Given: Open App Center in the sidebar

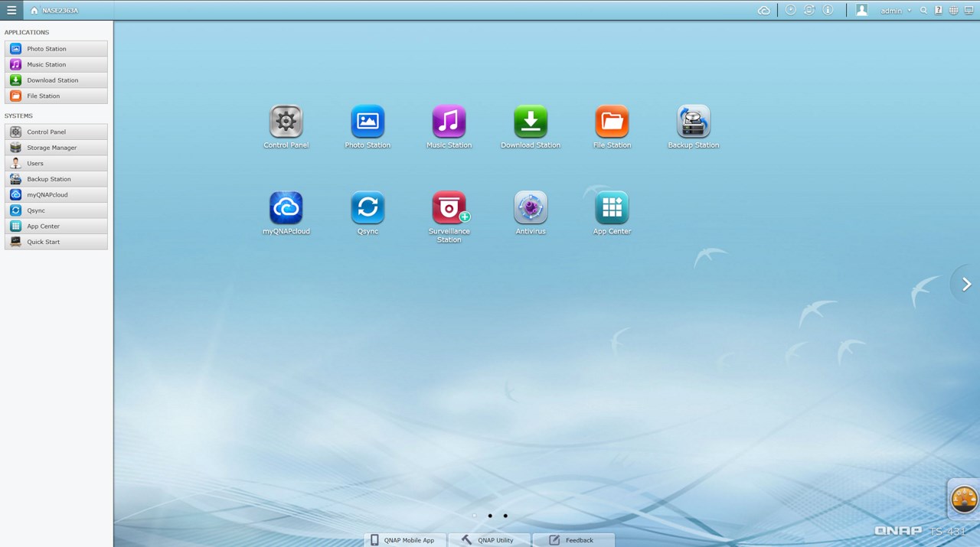Looking at the screenshot, I should pos(56,226).
